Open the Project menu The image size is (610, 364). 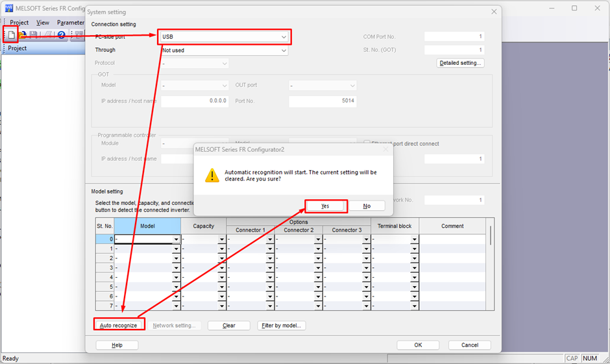tap(19, 23)
